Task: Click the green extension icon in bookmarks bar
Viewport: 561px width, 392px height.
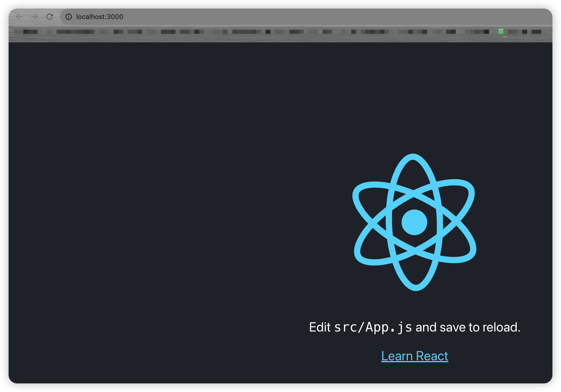Action: pos(501,31)
